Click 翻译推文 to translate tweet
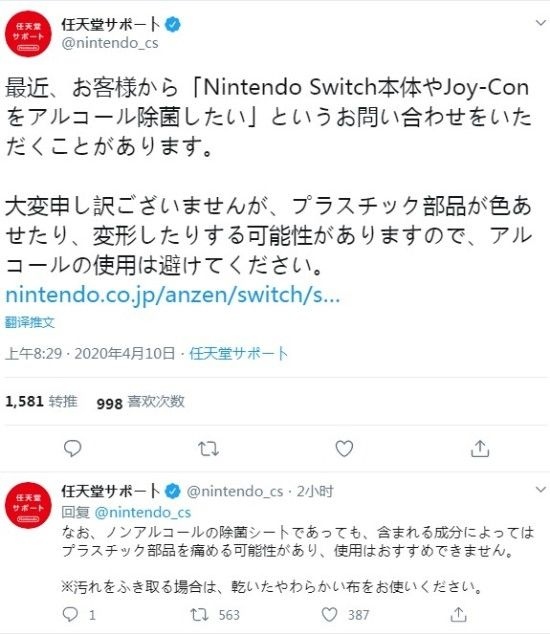The height and width of the screenshot is (635, 550). click(x=30, y=322)
